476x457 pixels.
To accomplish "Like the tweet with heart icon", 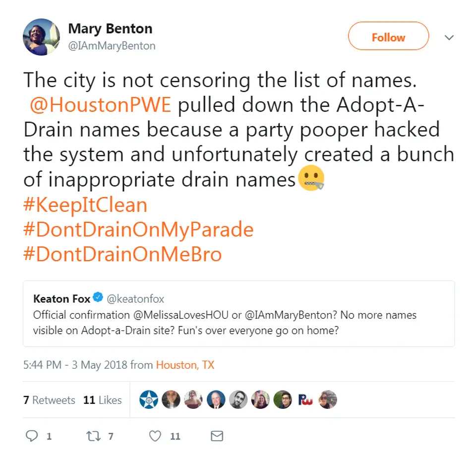I will click(156, 436).
